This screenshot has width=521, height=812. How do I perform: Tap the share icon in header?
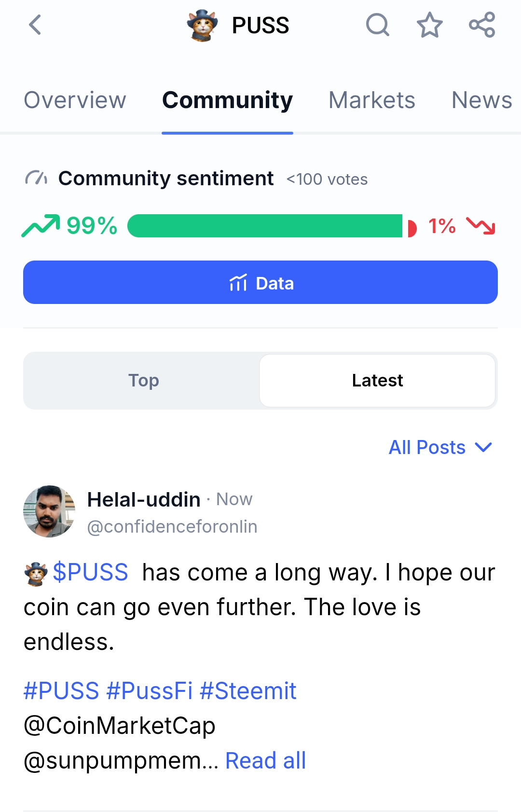pyautogui.click(x=482, y=25)
